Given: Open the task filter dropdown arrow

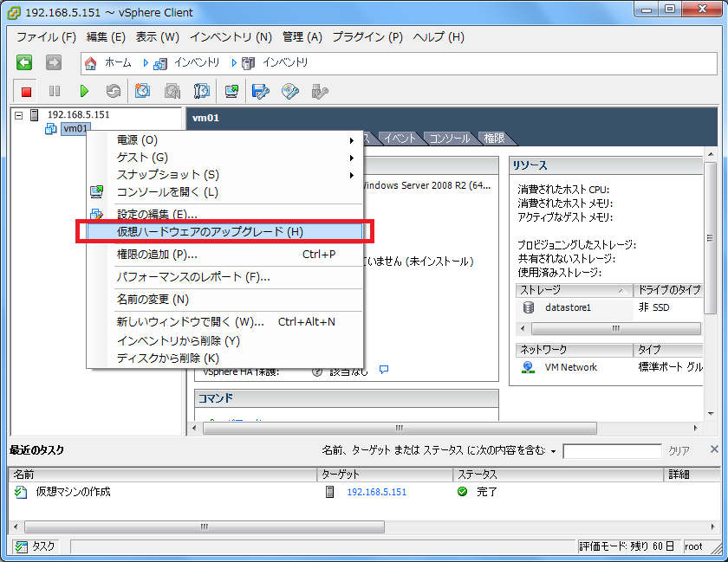Looking at the screenshot, I should click(x=554, y=451).
